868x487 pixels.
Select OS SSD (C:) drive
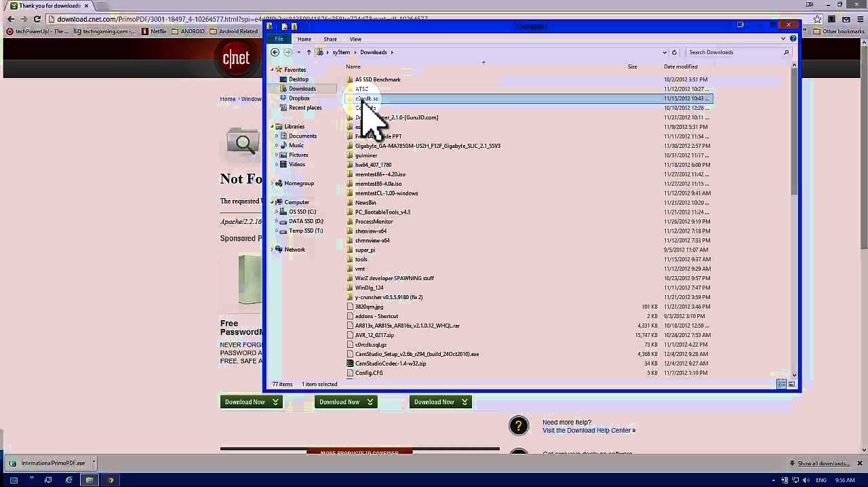[302, 212]
